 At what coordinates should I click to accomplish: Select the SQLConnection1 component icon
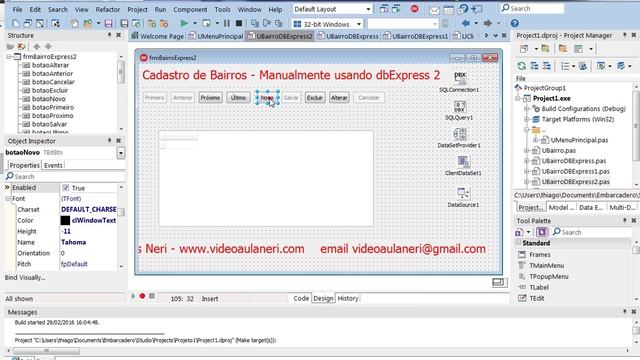pyautogui.click(x=460, y=78)
